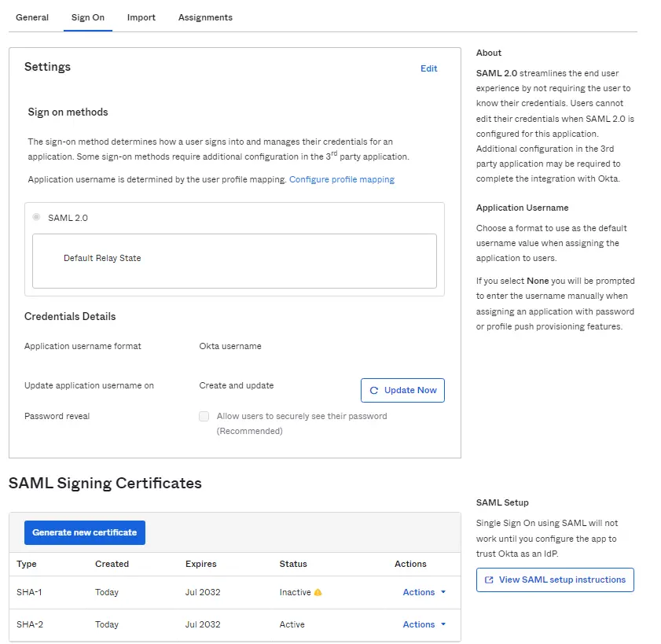661x644 pixels.
Task: Click the Default Relay State field
Action: tap(234, 260)
